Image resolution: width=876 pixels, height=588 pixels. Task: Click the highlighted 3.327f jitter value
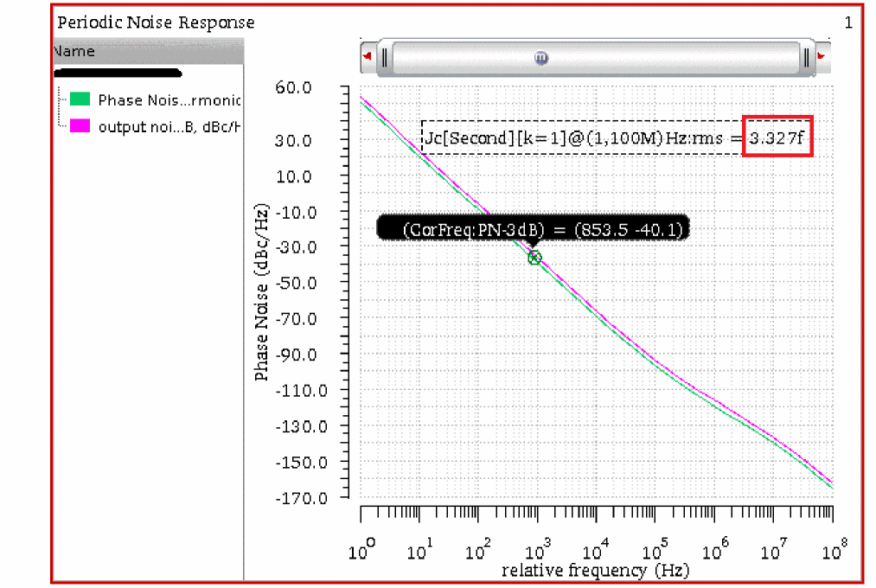[777, 137]
